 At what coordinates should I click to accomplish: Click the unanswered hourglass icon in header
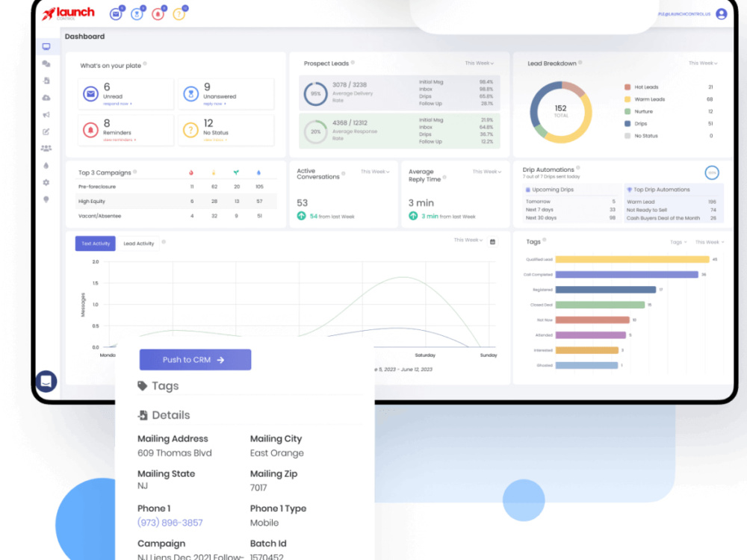pyautogui.click(x=137, y=14)
